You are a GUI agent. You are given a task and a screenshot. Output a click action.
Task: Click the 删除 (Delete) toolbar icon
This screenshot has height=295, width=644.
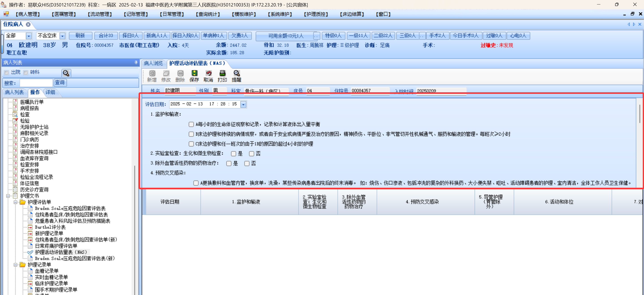coord(180,74)
